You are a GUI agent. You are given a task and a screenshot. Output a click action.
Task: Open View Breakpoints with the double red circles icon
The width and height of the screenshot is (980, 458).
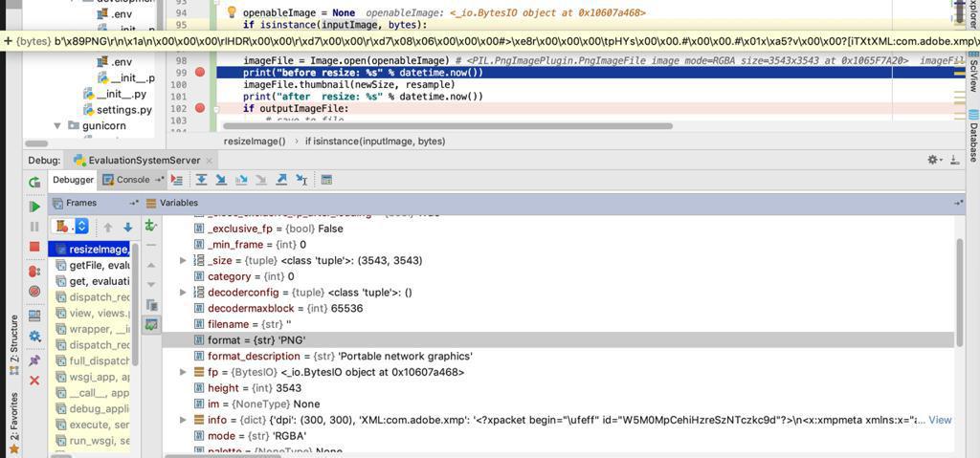click(x=34, y=272)
